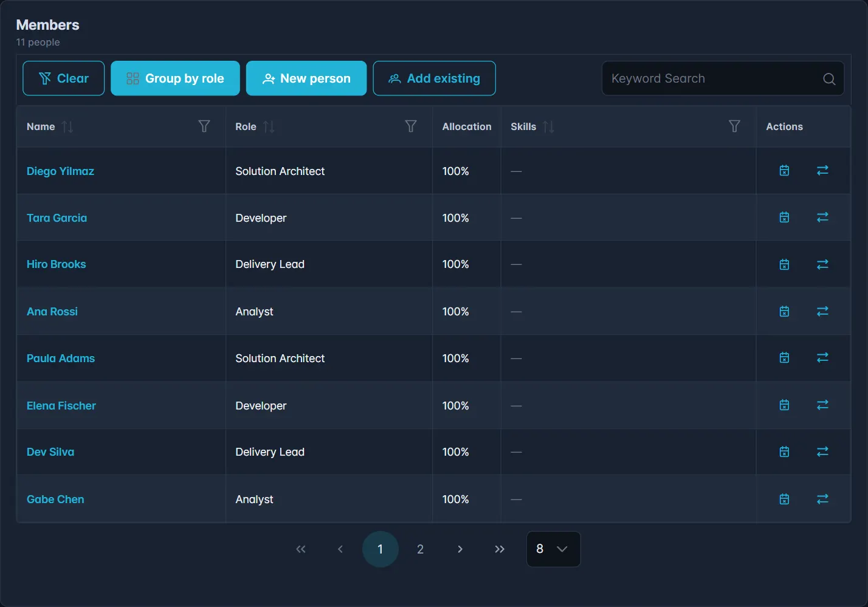868x607 pixels.
Task: Go to page 2
Action: coord(420,549)
